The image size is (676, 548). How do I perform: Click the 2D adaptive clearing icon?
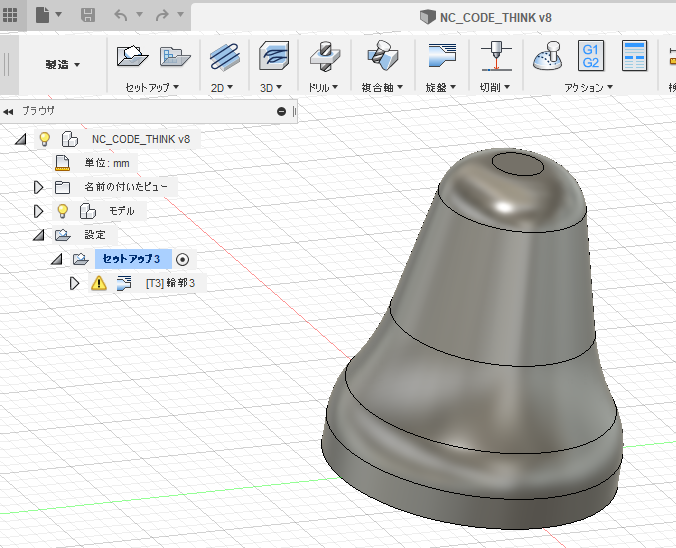[x=224, y=56]
